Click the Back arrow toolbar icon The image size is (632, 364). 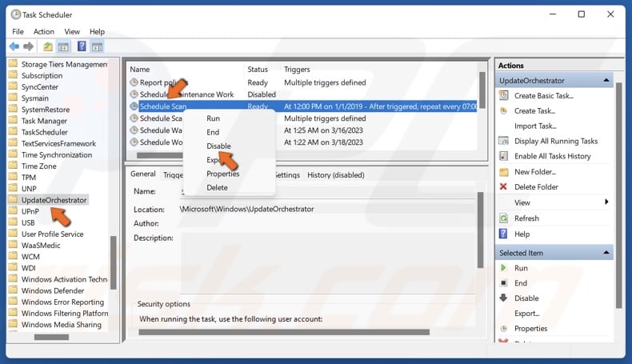click(x=14, y=46)
